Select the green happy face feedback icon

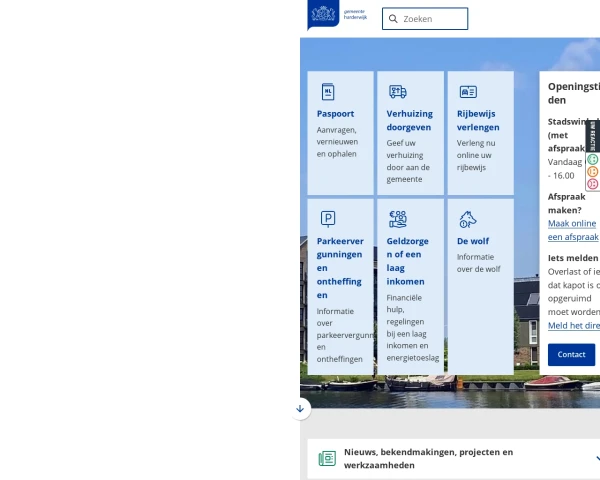pos(593,159)
